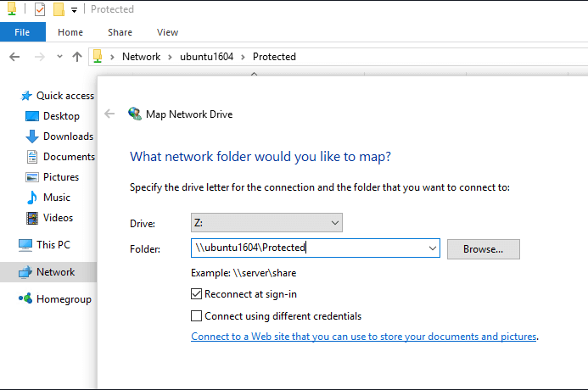Select This PC in navigation pane
The image size is (588, 390).
53,245
